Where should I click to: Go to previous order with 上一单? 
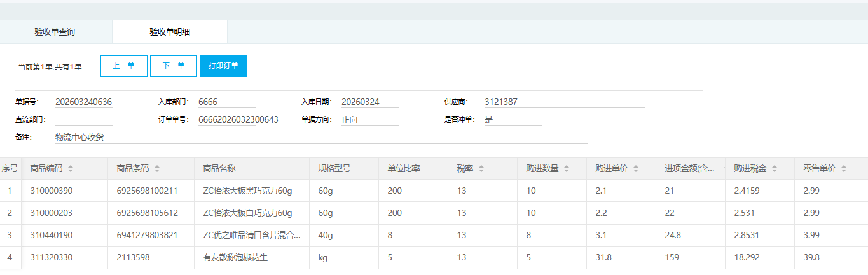(x=123, y=66)
